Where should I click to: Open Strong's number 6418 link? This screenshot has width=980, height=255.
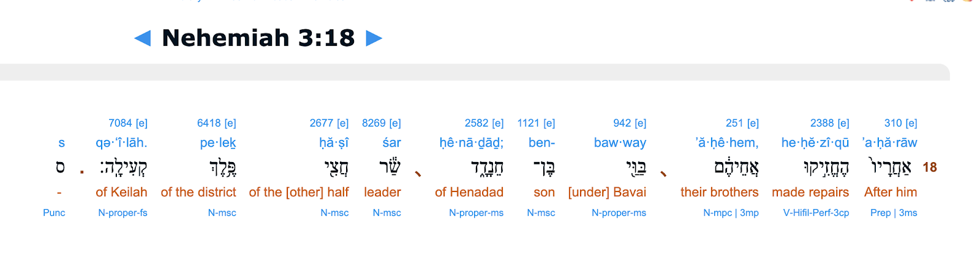coord(208,123)
